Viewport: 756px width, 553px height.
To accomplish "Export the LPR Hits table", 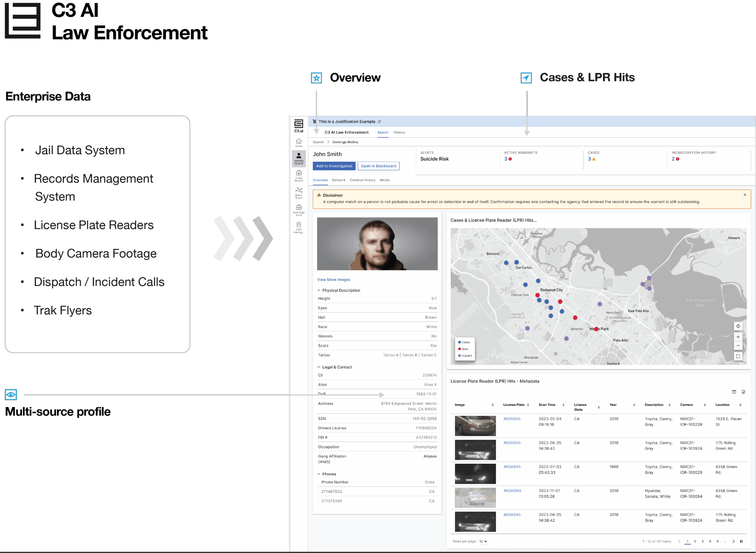I will (743, 392).
